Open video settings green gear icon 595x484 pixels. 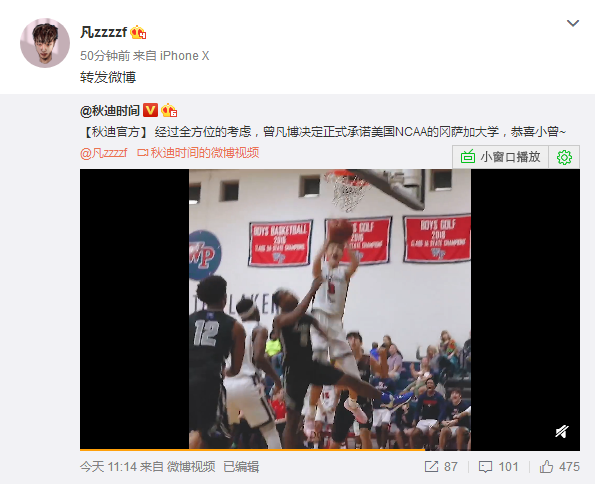tap(564, 157)
